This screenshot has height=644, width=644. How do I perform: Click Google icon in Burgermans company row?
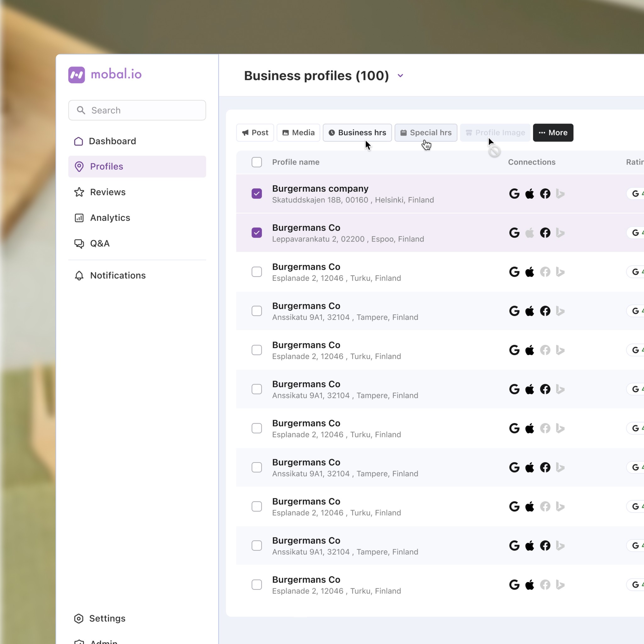(514, 194)
